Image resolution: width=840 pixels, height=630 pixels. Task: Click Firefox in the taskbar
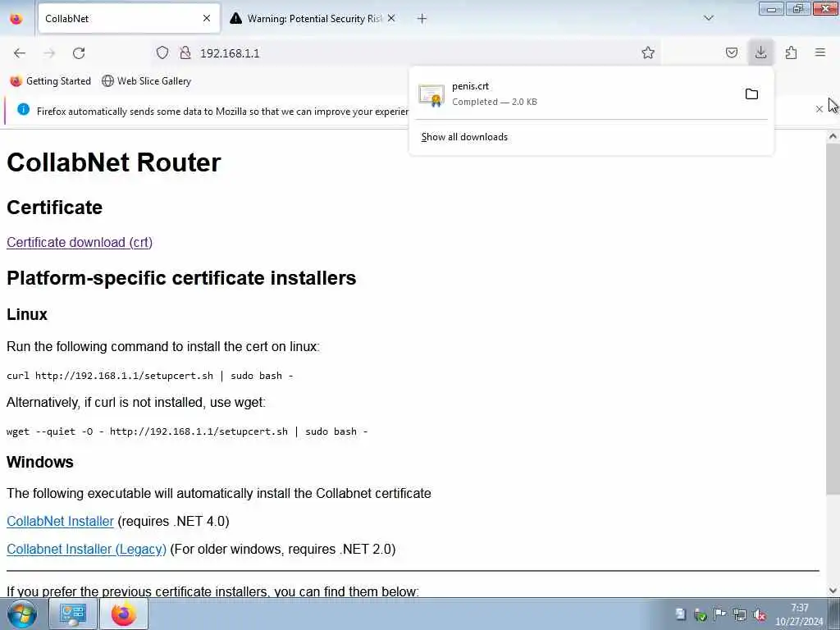point(123,614)
